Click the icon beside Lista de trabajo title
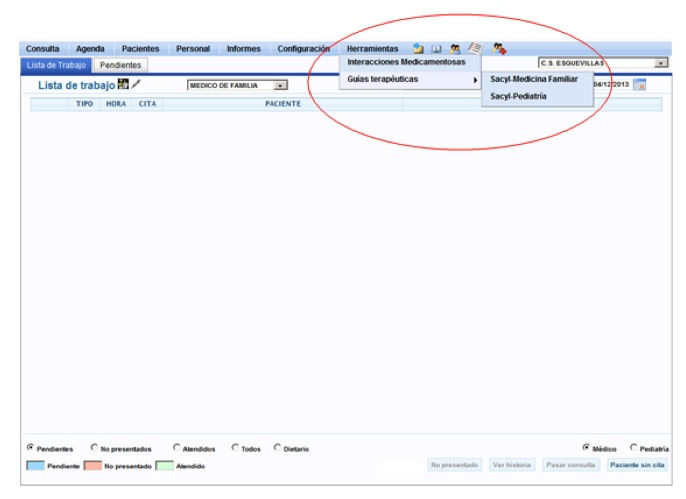Image resolution: width=686 pixels, height=499 pixels. (124, 85)
